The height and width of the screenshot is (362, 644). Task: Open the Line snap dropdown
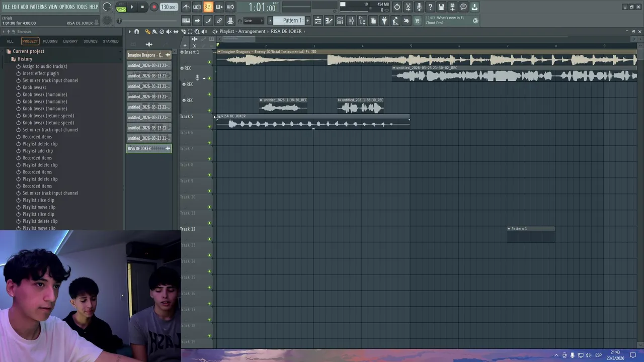click(254, 21)
